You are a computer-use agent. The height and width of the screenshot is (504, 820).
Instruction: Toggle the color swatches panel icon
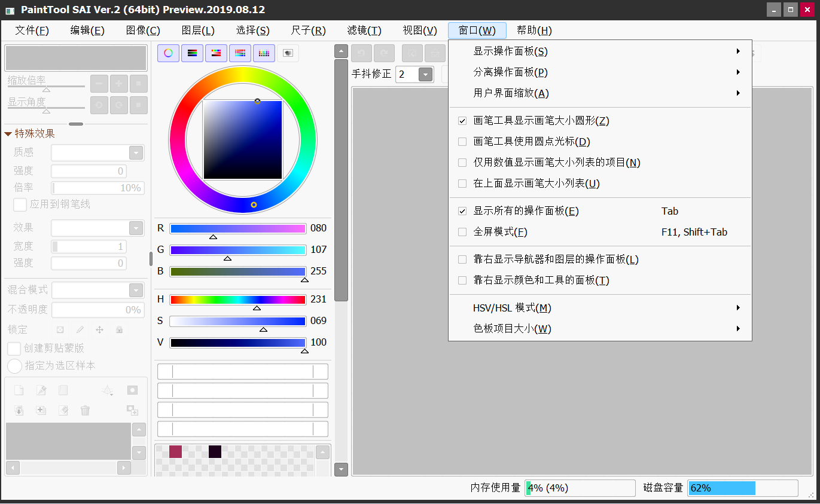pos(264,53)
